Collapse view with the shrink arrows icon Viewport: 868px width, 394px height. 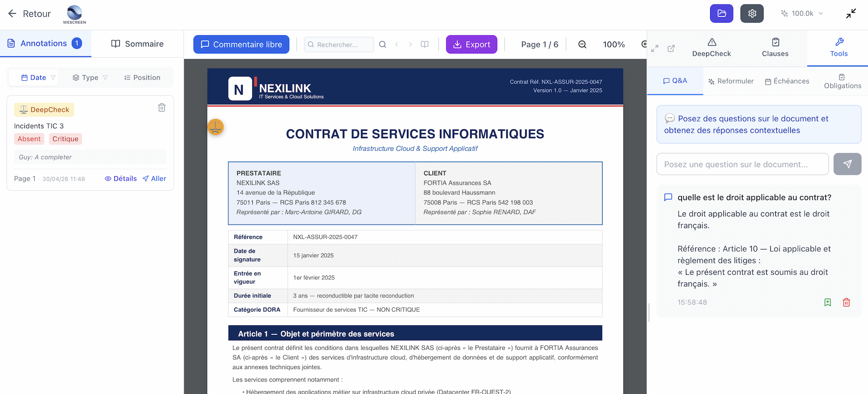click(x=851, y=14)
